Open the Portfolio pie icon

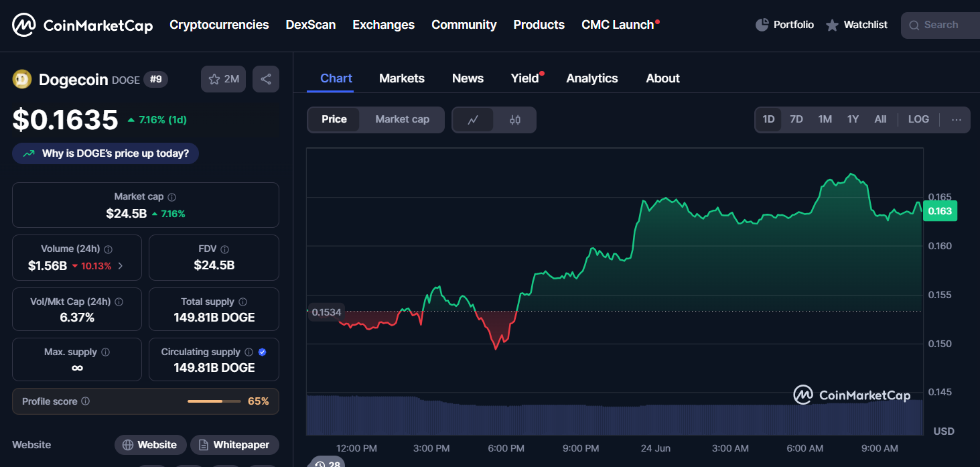[762, 25]
